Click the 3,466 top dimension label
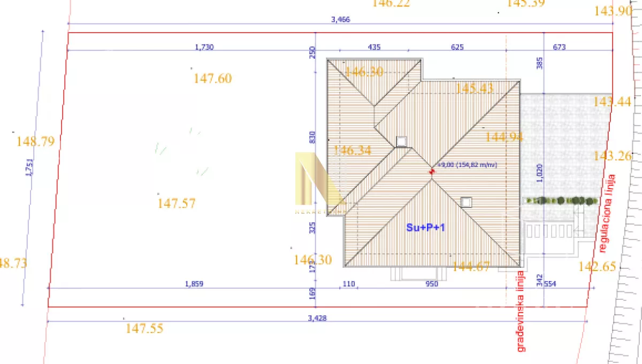The image size is (642, 364). pyautogui.click(x=341, y=20)
